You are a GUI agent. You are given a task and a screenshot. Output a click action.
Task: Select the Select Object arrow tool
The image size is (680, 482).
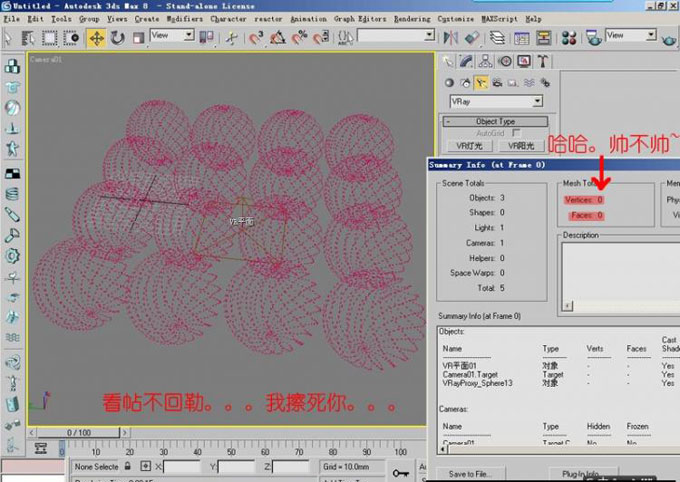[8, 38]
